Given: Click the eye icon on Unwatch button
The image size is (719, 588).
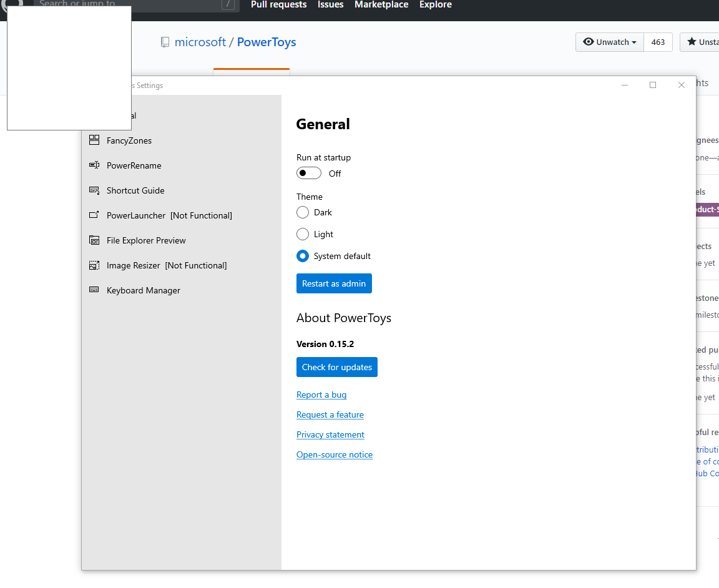Looking at the screenshot, I should (589, 42).
